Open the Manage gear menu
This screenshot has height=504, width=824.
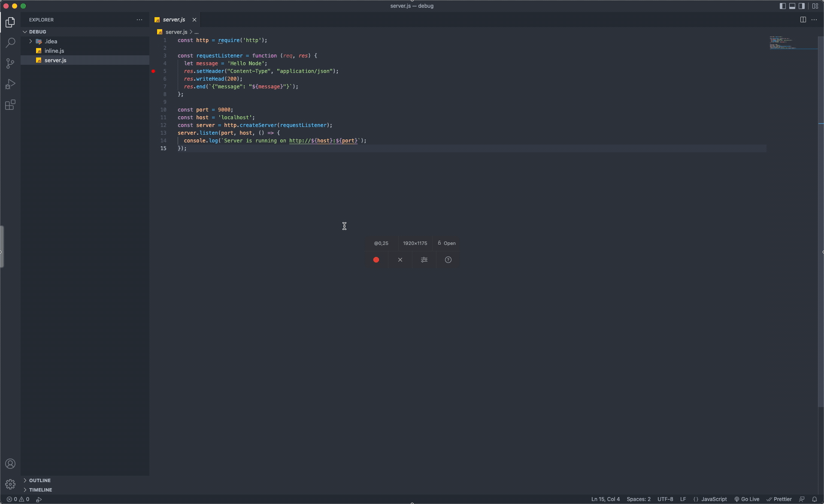click(10, 484)
